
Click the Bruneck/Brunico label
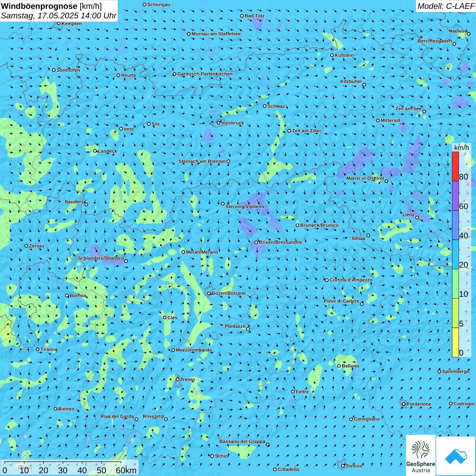click(x=319, y=225)
